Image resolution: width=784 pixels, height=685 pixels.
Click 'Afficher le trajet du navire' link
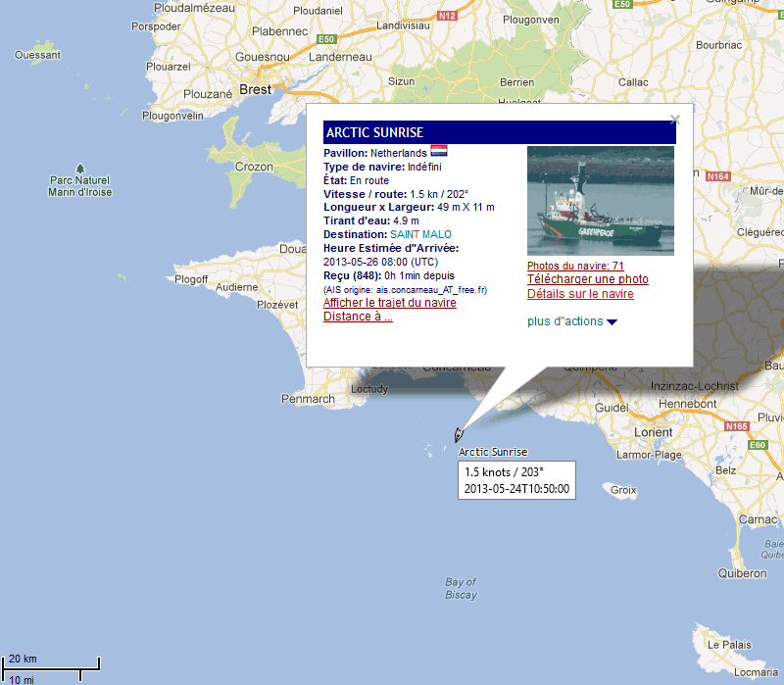click(390, 303)
